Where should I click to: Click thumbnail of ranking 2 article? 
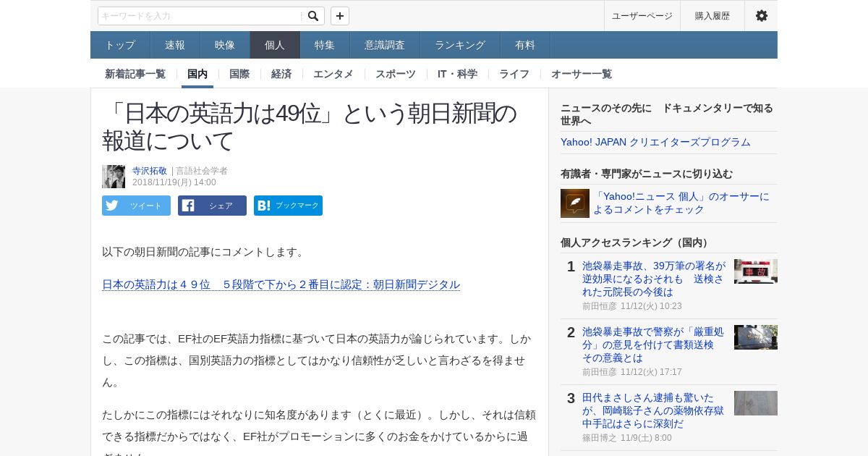(x=756, y=337)
